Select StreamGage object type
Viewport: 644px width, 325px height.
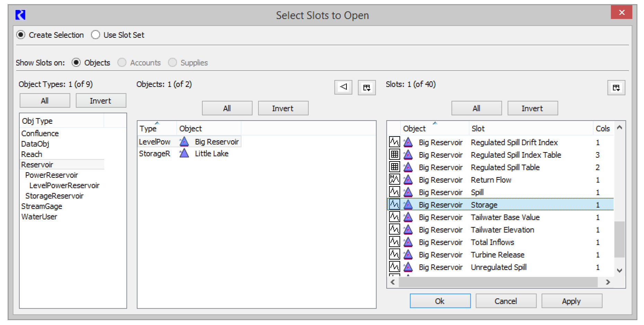(42, 206)
